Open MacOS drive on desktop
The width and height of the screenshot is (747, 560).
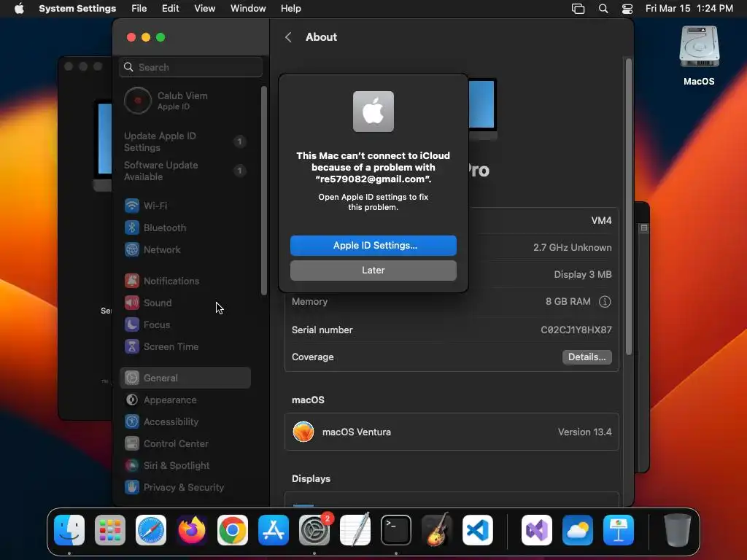pyautogui.click(x=699, y=55)
